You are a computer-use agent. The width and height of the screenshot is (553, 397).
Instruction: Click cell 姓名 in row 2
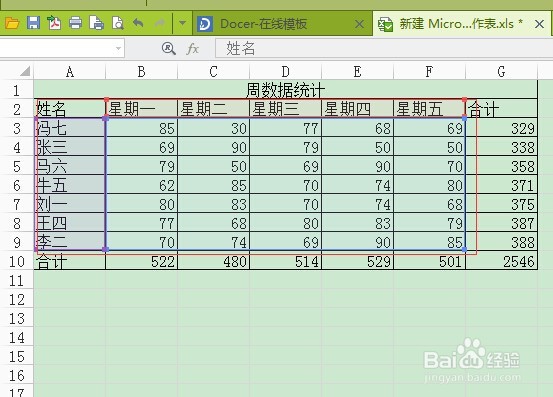[x=70, y=109]
